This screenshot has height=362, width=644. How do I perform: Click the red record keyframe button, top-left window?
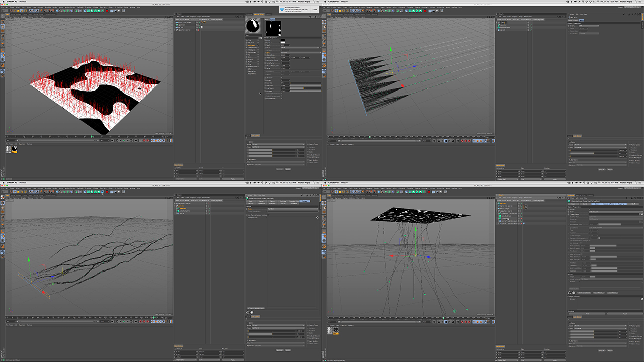(144, 140)
